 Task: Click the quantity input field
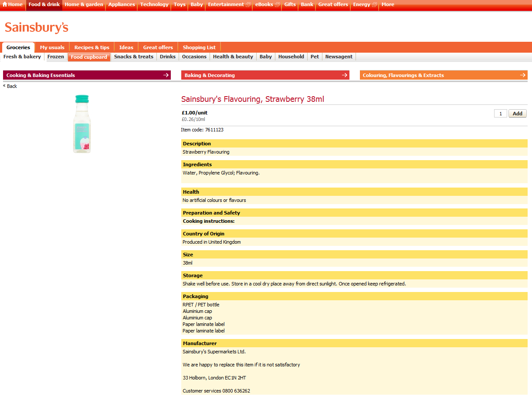(x=500, y=114)
